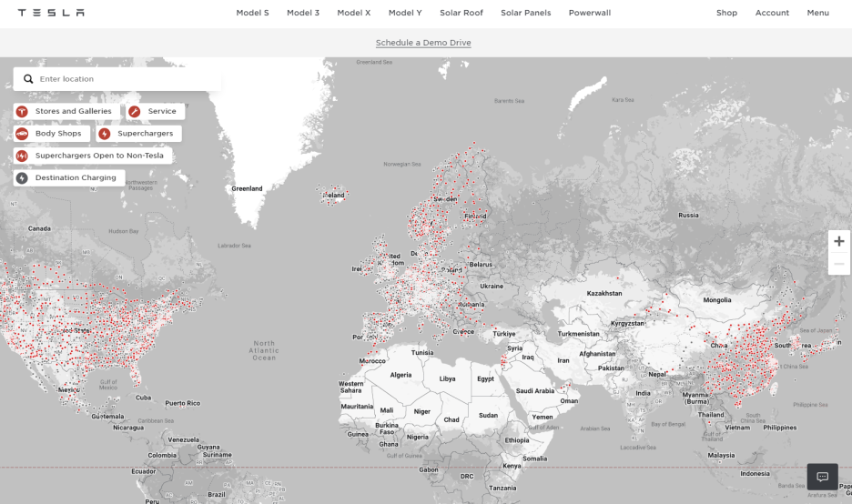Click the Ukraine label on map
Screen dimensions: 852x504
(492, 287)
